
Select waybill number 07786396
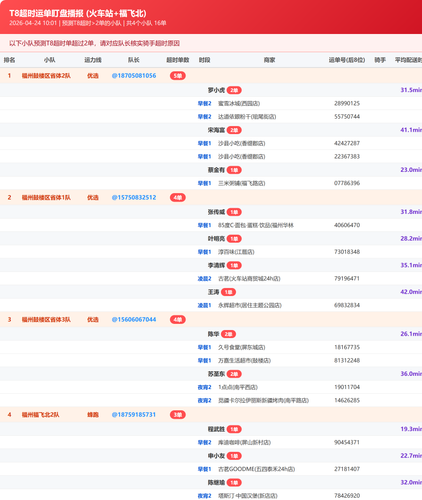pos(347,183)
